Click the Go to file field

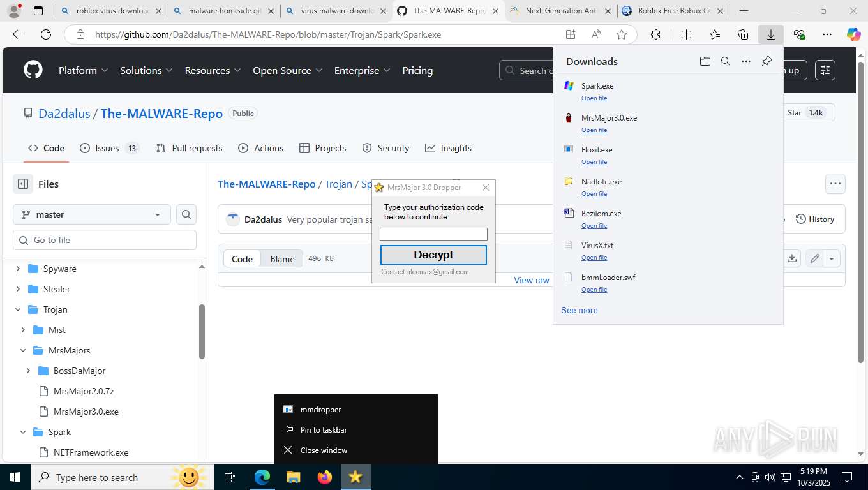[105, 240]
